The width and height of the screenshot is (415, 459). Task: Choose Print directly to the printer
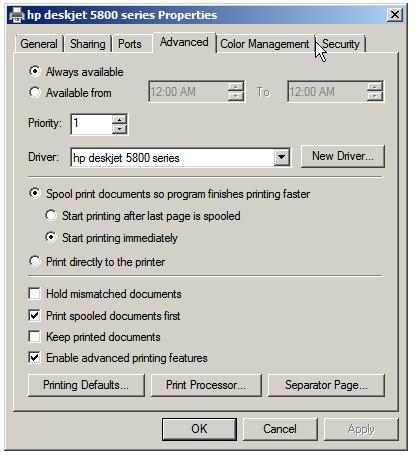pos(97,262)
